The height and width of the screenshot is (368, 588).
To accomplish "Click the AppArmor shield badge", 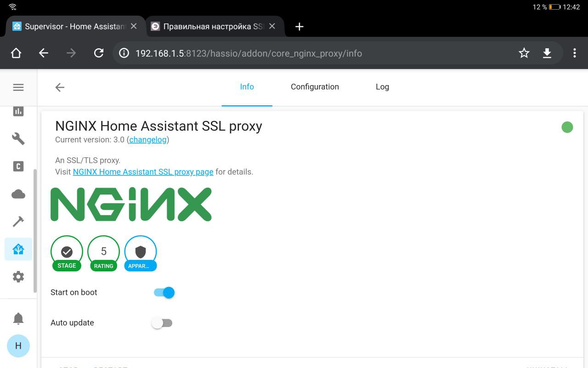I will click(x=141, y=253).
